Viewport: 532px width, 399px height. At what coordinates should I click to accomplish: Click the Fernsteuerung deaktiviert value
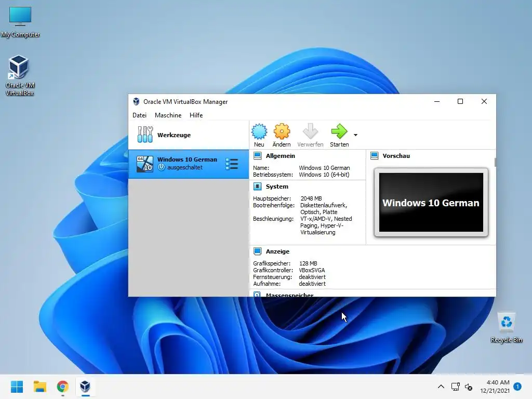pyautogui.click(x=312, y=277)
